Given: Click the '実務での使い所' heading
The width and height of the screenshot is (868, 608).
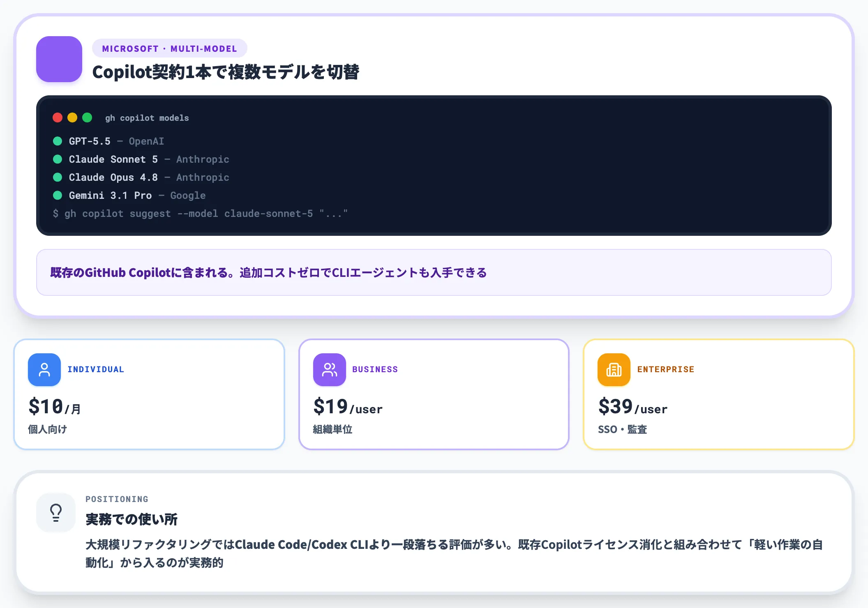Looking at the screenshot, I should [132, 519].
